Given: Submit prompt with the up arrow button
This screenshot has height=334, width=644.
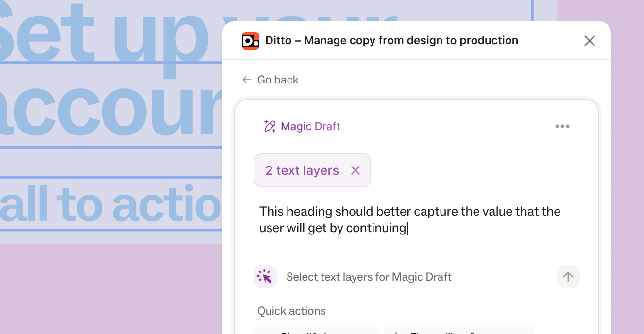Looking at the screenshot, I should (x=568, y=277).
